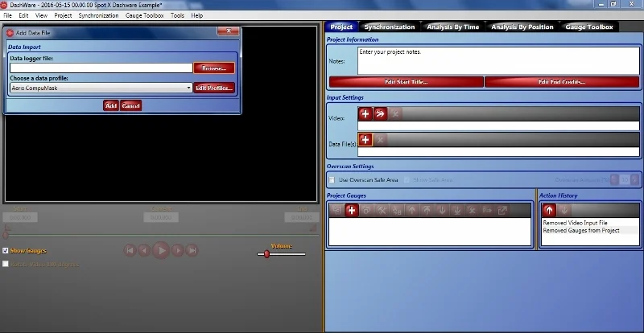
Task: Switch to the Gauge Toolbox tab
Action: (589, 27)
